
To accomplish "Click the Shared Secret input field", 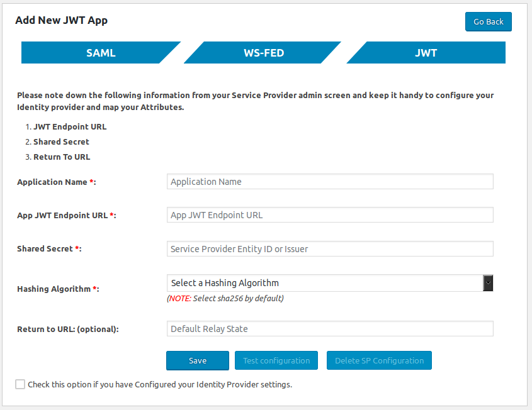I will pyautogui.click(x=329, y=248).
